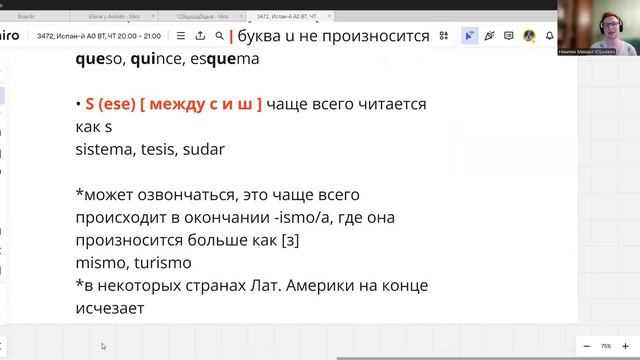Click the words 'mismo, turismo'
This screenshot has height=360, width=640.
[133, 263]
